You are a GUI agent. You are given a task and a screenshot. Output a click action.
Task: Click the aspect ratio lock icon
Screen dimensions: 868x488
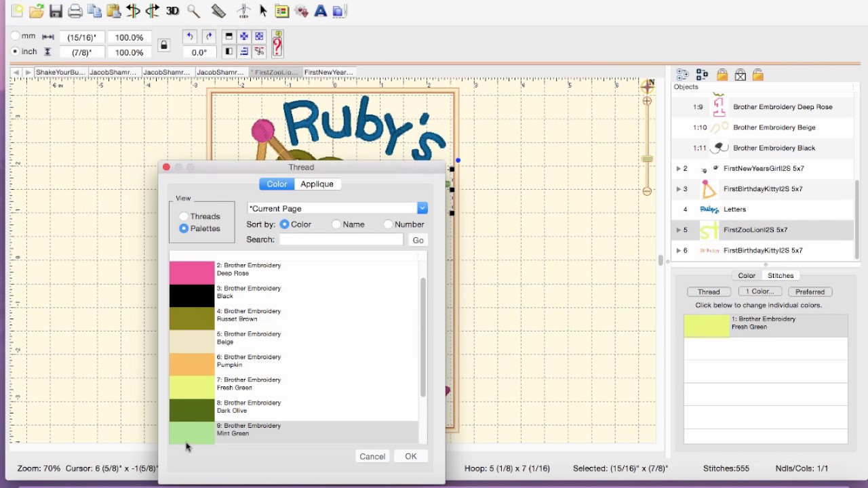[163, 45]
